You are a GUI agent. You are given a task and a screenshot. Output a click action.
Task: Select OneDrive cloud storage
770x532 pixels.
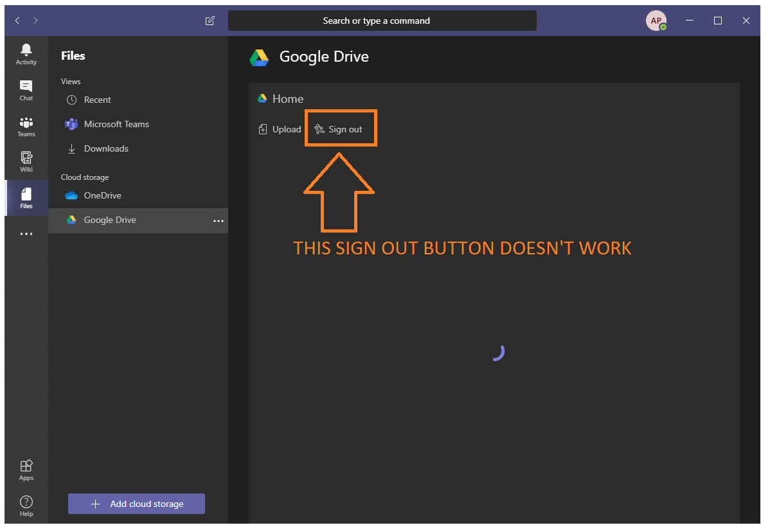pyautogui.click(x=138, y=195)
